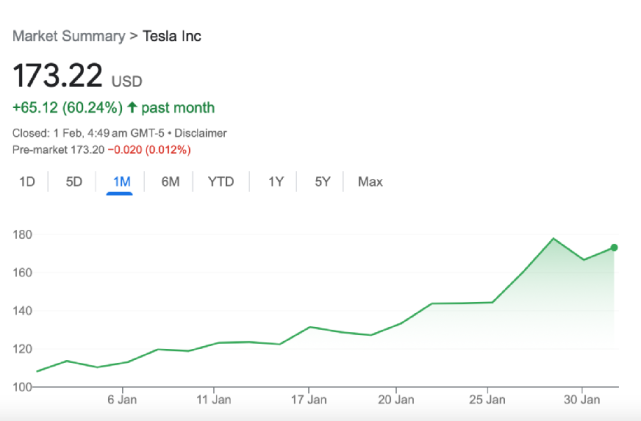The height and width of the screenshot is (421, 641).
Task: Show the 6M price history
Action: [x=170, y=181]
